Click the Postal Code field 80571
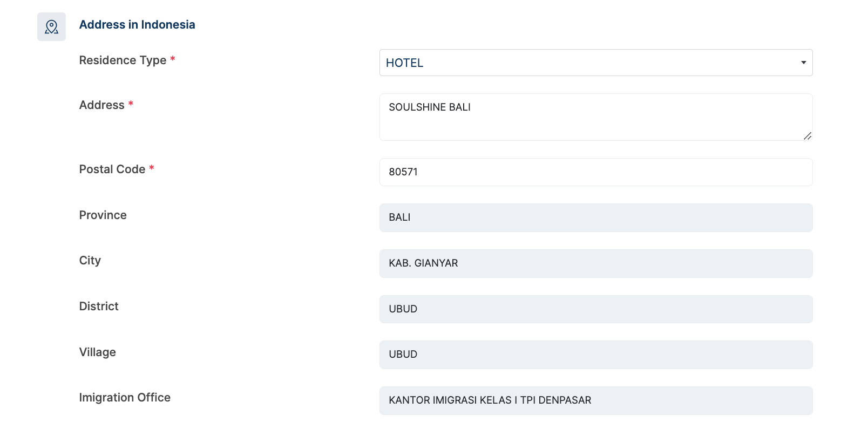Image resolution: width=868 pixels, height=429 pixels. [596, 172]
